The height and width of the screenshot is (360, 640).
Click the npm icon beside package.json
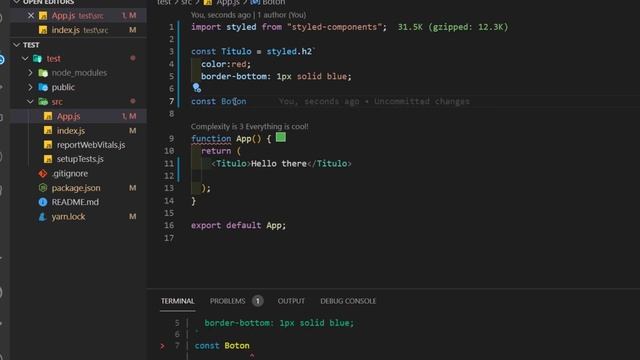(x=43, y=188)
